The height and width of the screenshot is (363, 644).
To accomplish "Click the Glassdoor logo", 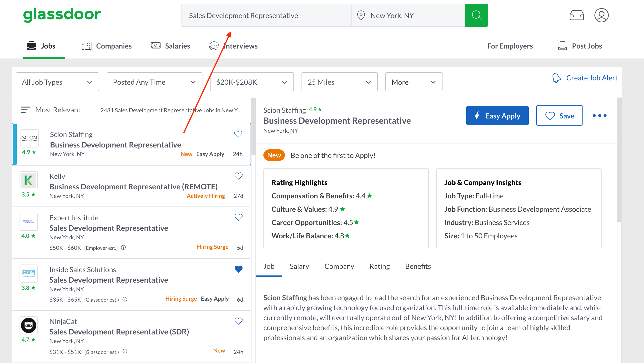I will pyautogui.click(x=62, y=15).
